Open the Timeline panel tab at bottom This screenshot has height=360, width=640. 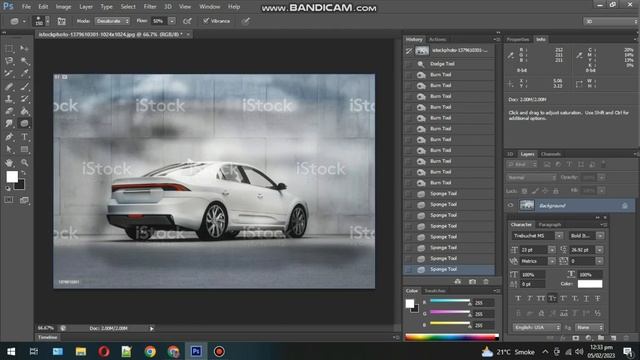[48, 338]
